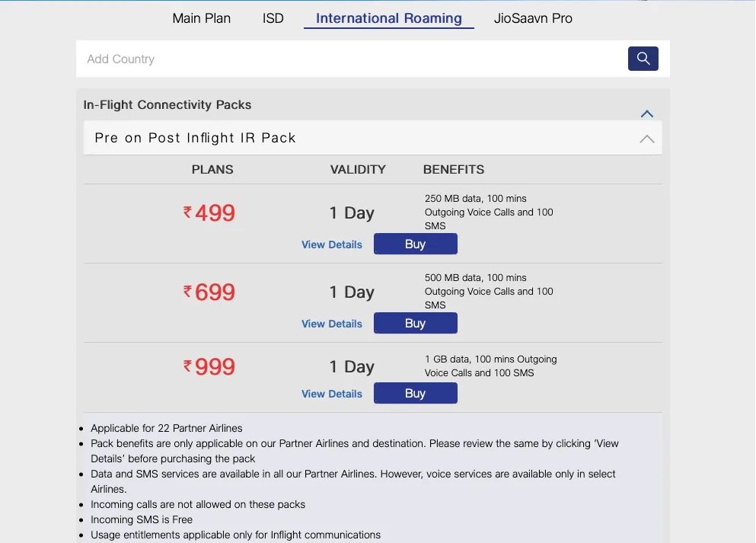Image resolution: width=756 pixels, height=543 pixels.
Task: Switch to the Main Plan tab
Action: click(202, 18)
